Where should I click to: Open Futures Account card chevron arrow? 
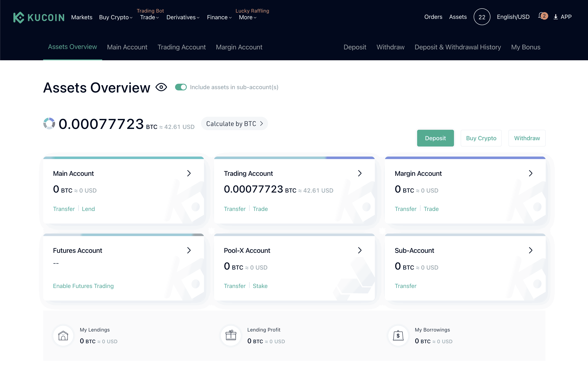(x=189, y=250)
